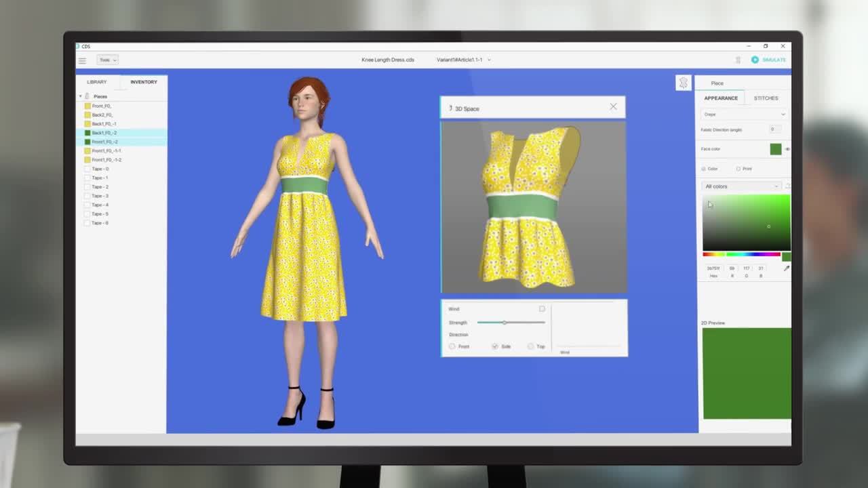Image resolution: width=868 pixels, height=488 pixels.
Task: Collapse the Pieces tree group
Action: pyautogui.click(x=81, y=96)
